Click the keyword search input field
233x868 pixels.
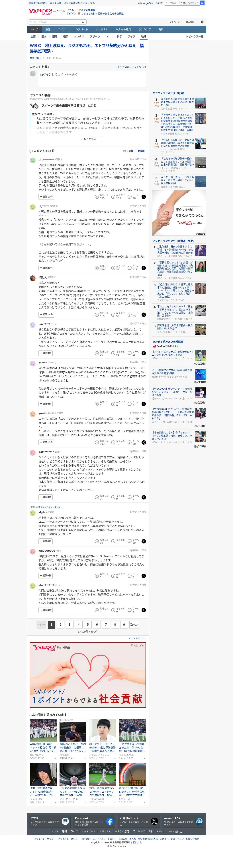coord(55,22)
